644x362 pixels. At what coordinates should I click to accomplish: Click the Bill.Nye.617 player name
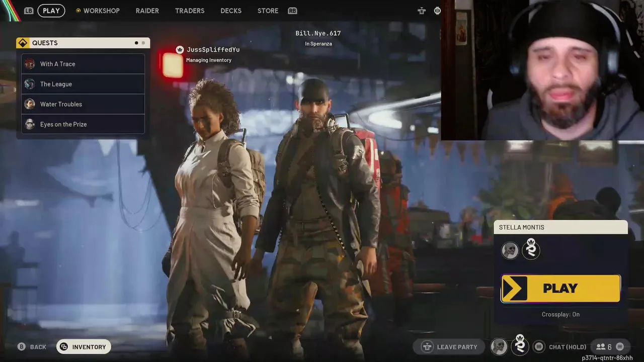[318, 33]
